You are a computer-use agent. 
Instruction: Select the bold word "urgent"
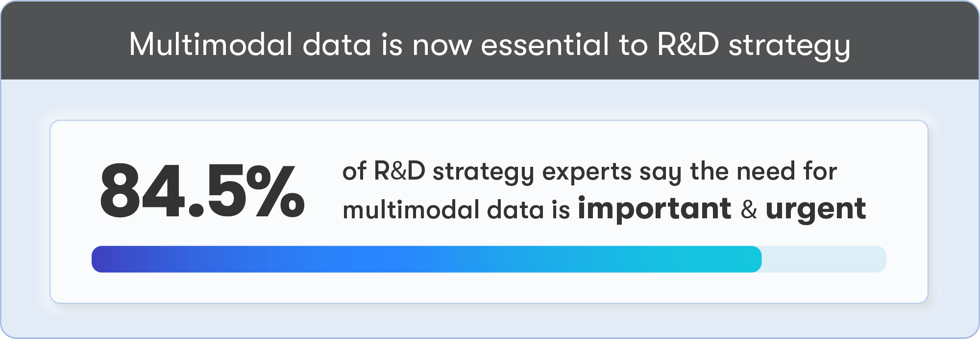tap(815, 209)
